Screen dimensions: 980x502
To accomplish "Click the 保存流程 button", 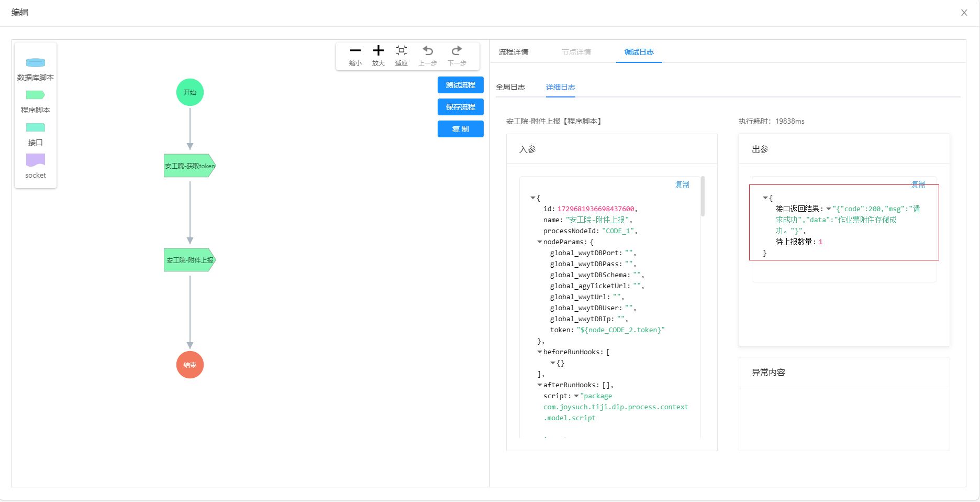I will coord(461,107).
